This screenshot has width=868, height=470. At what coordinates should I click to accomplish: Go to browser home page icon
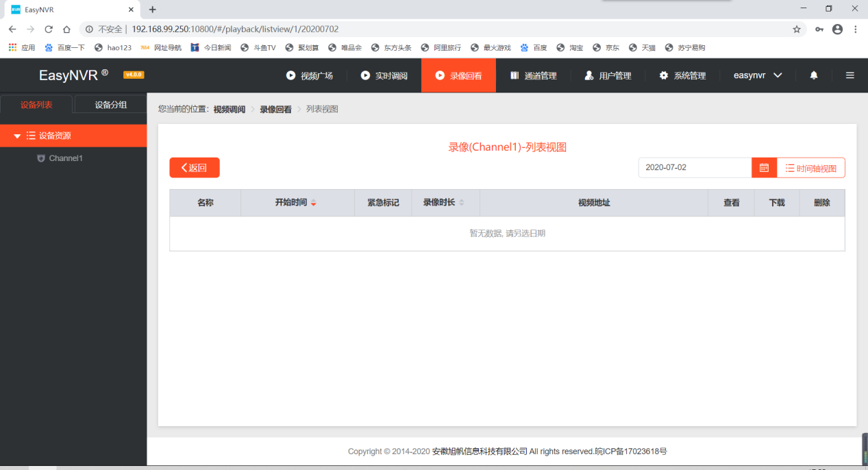click(66, 29)
